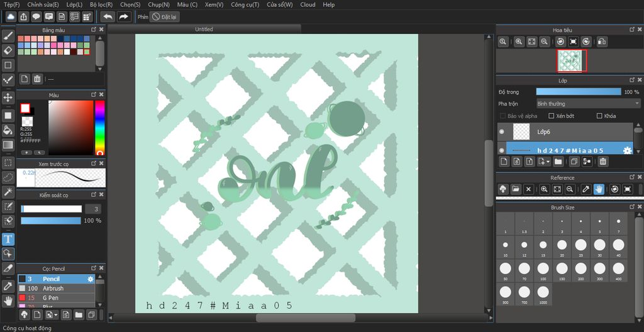Screen dimensions: 644x332
Task: Open the Chỉnh sửa(E) menu
Action: (43, 4)
